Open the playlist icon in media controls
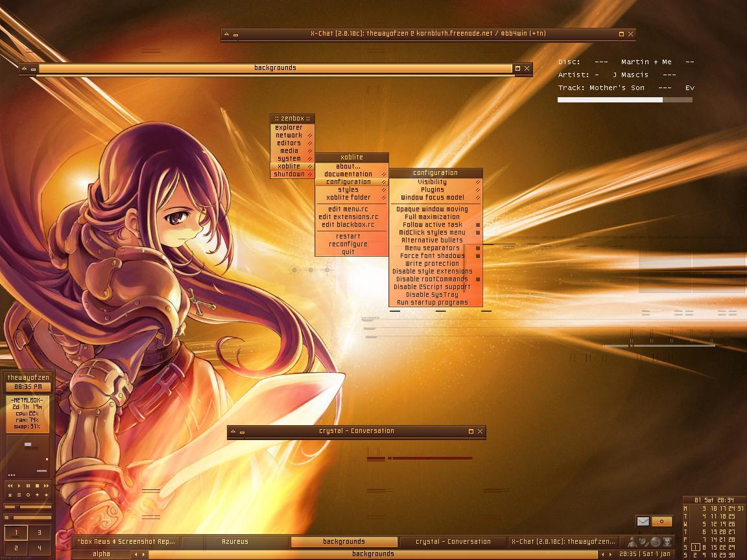This screenshot has height=560, width=747. point(19,495)
